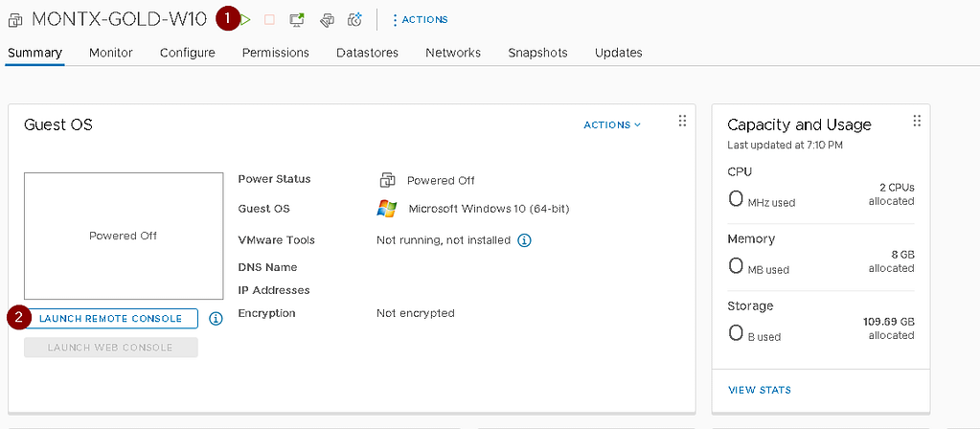Click the Powered Off console thumbnail
The width and height of the screenshot is (980, 429).
pyautogui.click(x=123, y=236)
